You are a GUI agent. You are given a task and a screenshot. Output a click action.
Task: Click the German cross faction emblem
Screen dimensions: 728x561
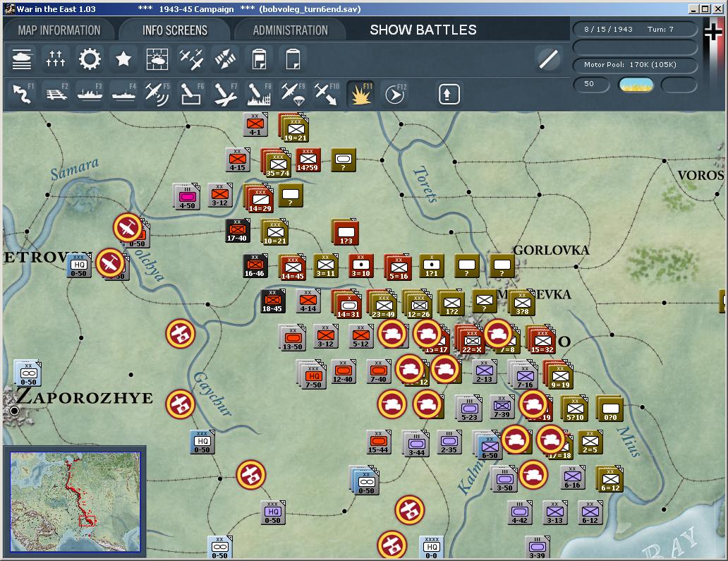[x=712, y=32]
